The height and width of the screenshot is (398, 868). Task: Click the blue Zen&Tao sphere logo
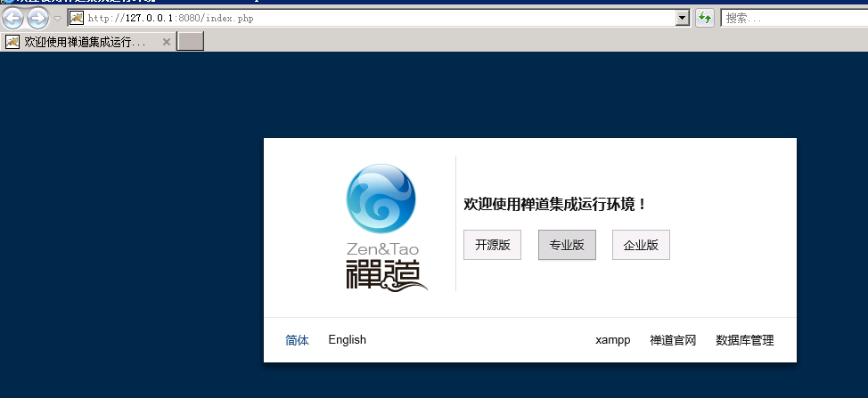coord(381,199)
